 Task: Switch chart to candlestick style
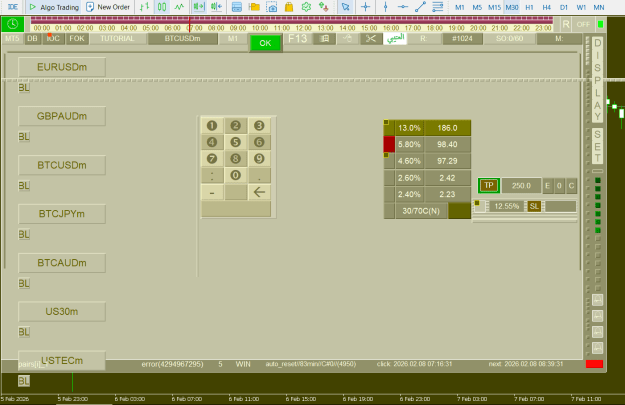[x=162, y=7]
